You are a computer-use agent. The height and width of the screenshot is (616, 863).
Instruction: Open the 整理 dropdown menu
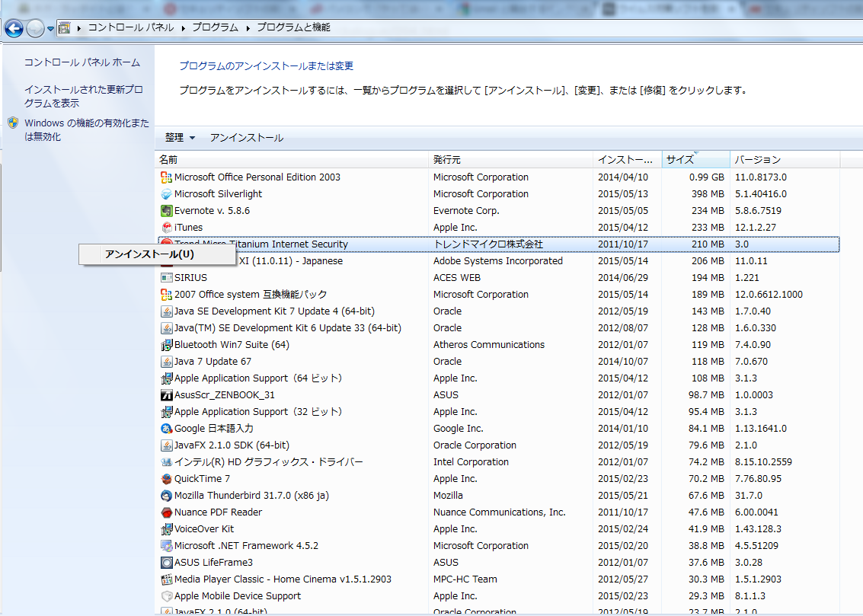pos(180,138)
